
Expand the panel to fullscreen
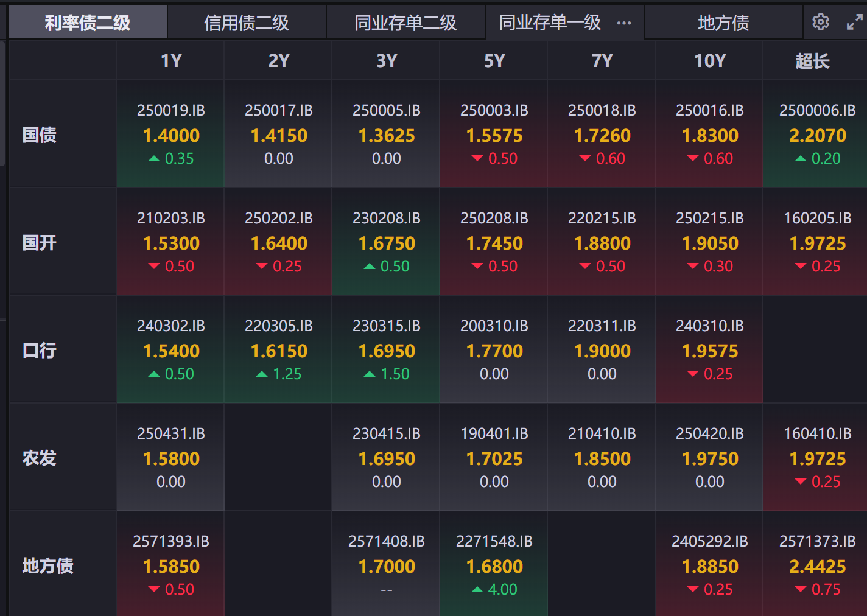coord(855,23)
